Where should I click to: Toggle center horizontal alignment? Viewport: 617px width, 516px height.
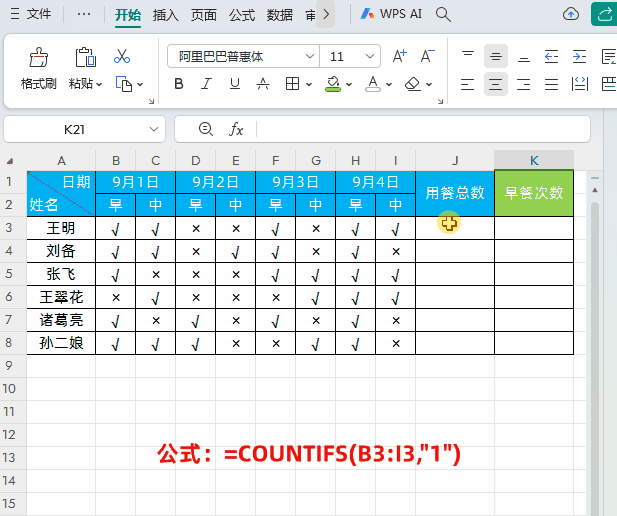496,84
